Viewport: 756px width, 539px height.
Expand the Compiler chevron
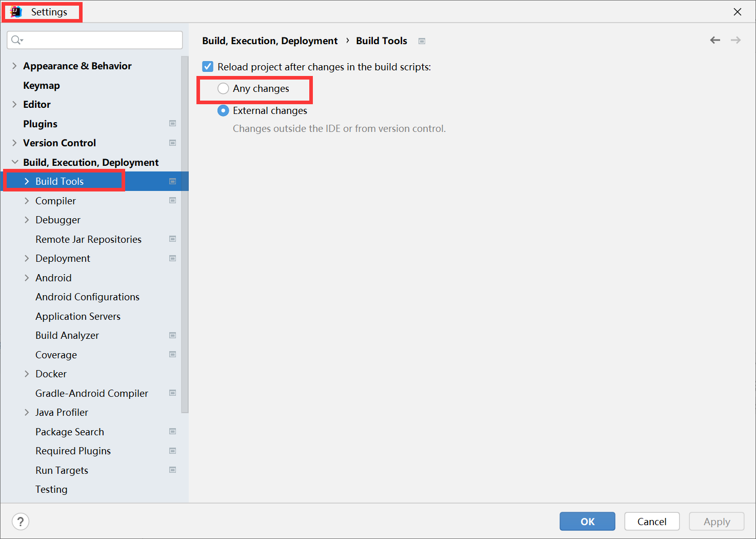pos(27,201)
